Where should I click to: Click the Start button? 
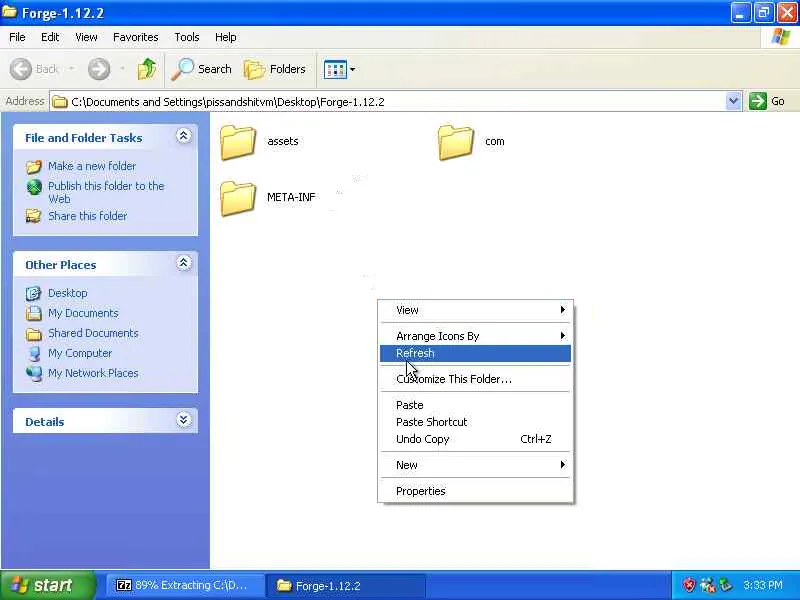click(x=47, y=585)
